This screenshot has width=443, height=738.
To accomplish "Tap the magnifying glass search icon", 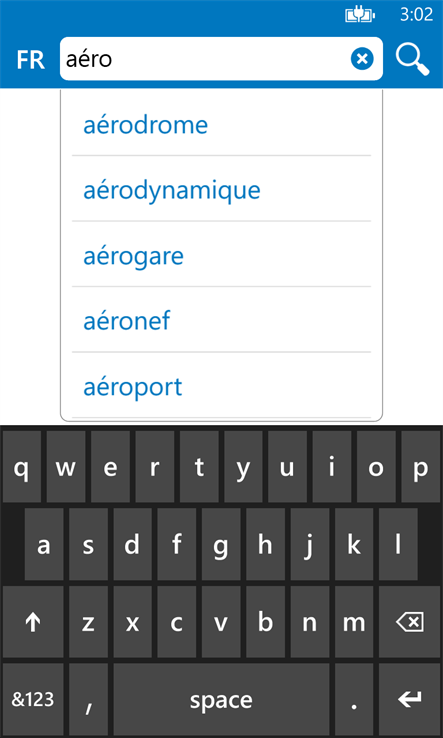I will [412, 59].
